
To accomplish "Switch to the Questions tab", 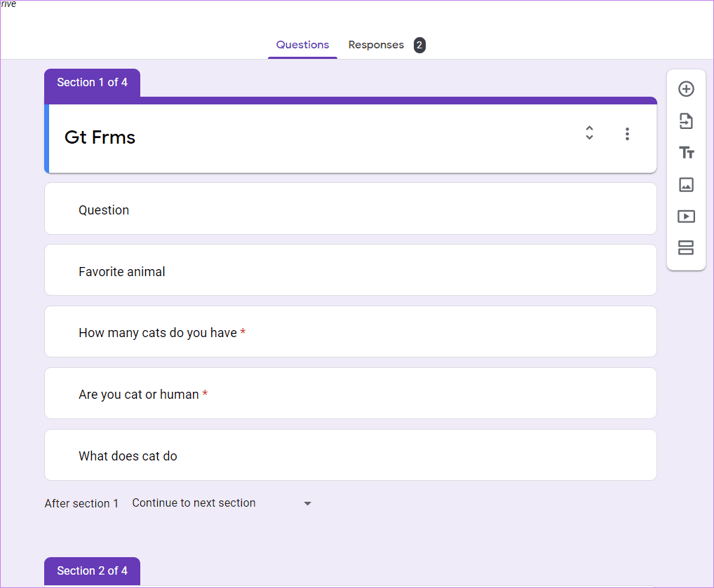I will click(x=302, y=45).
